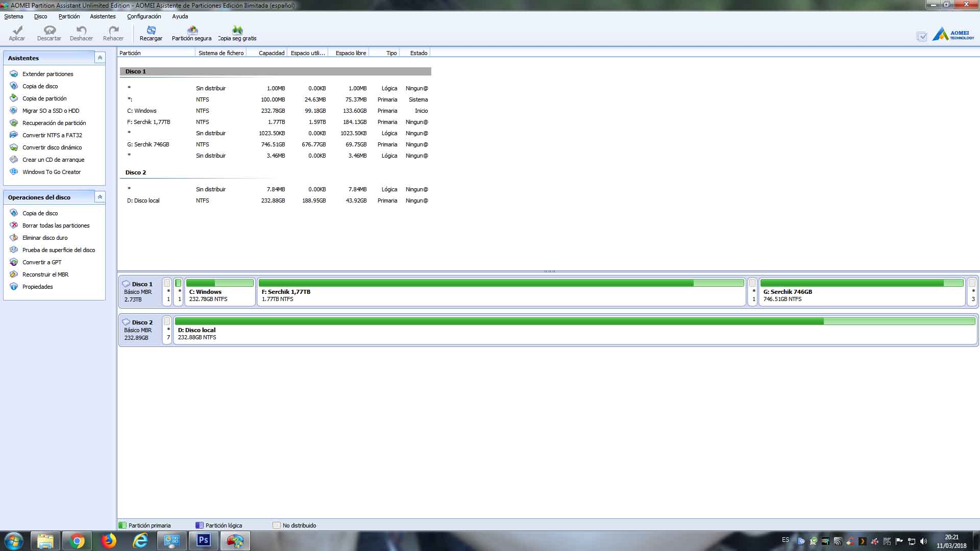
Task: Select the 1023.50KB unallocated row
Action: point(275,133)
